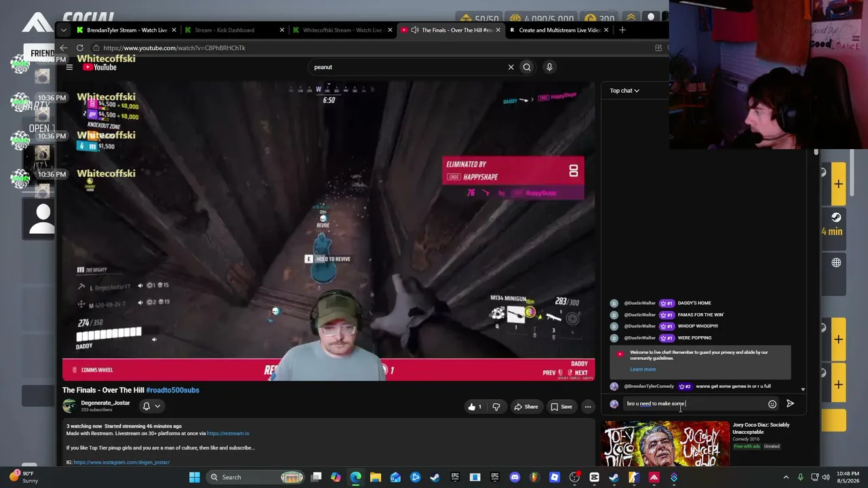Send the typed chat message
Image resolution: width=868 pixels, height=488 pixels.
coord(790,404)
